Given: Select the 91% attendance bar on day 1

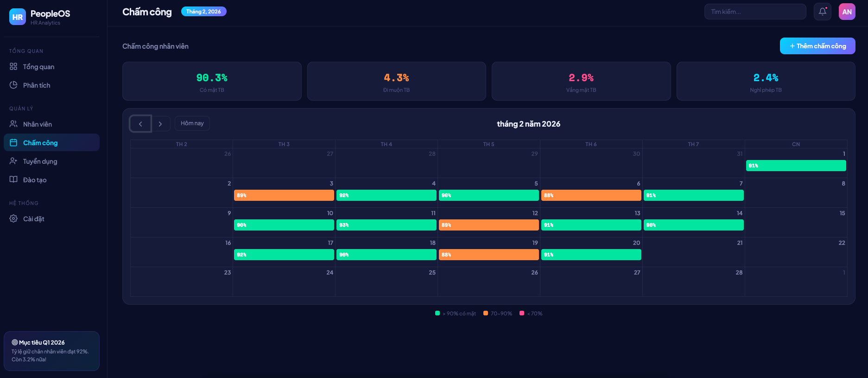Looking at the screenshot, I should pyautogui.click(x=795, y=166).
